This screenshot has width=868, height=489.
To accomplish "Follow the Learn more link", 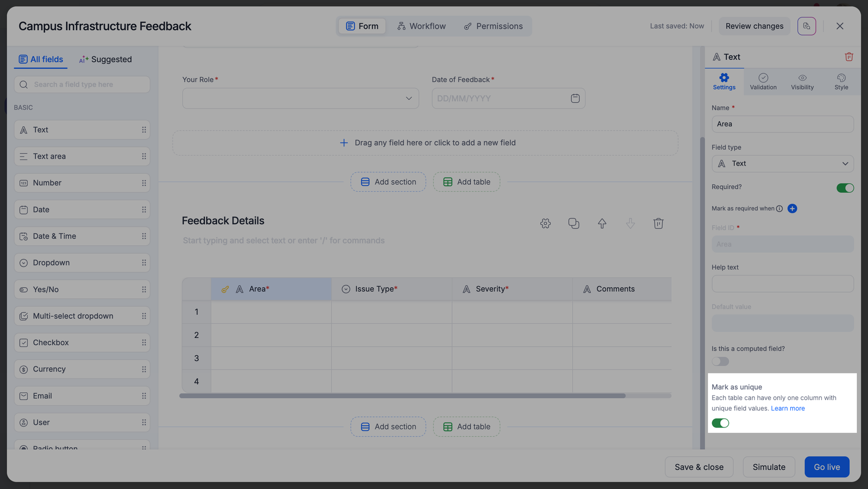I will tap(787, 408).
